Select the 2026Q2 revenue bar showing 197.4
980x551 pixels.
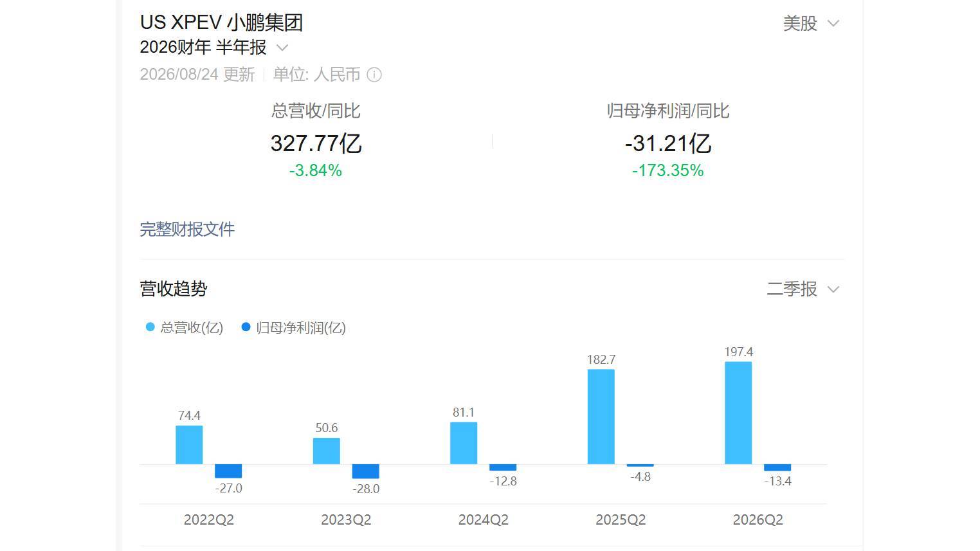pyautogui.click(x=738, y=413)
